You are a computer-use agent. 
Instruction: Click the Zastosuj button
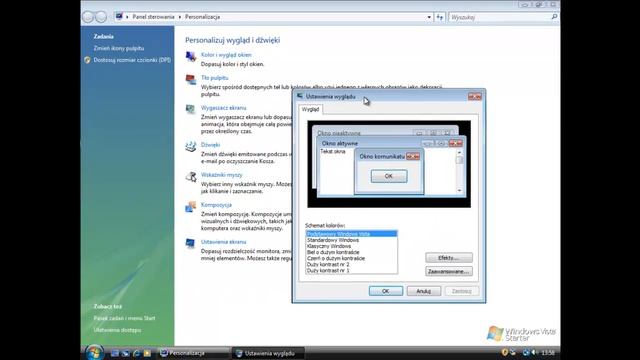click(x=462, y=291)
